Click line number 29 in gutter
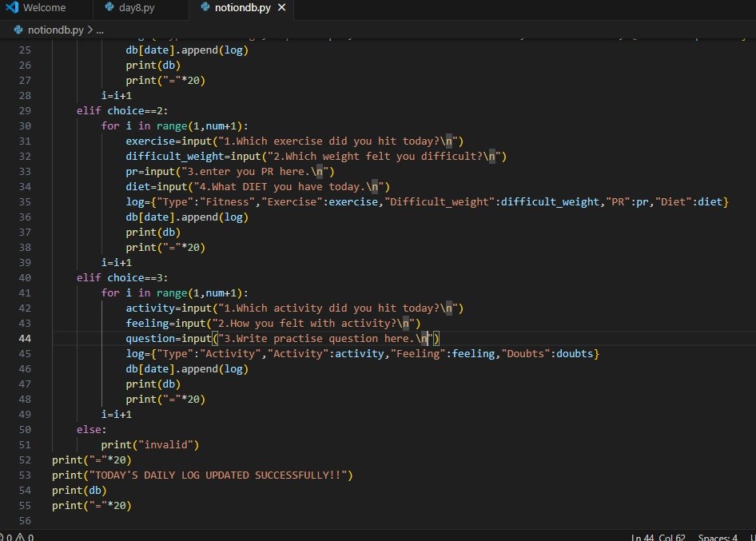The image size is (756, 541). [x=25, y=111]
